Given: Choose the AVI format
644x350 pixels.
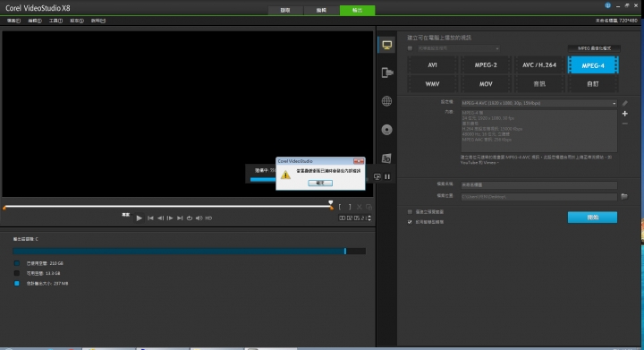Looking at the screenshot, I should pos(432,65).
